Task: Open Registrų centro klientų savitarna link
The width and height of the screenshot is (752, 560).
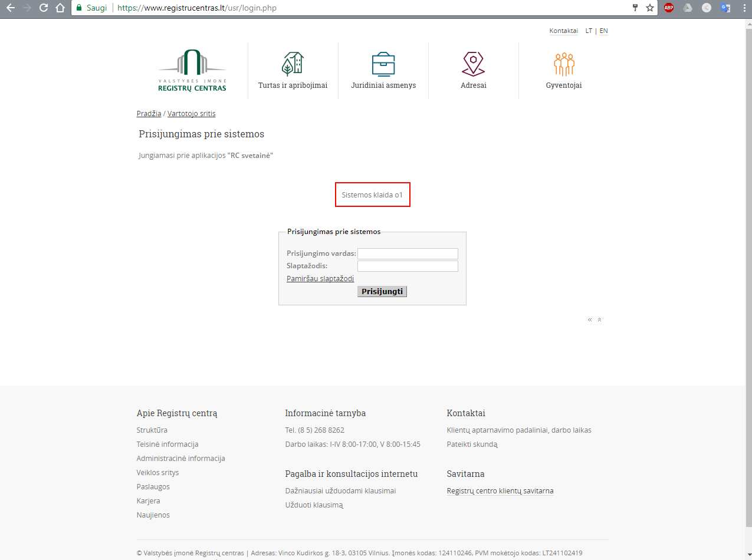Action: [x=500, y=491]
